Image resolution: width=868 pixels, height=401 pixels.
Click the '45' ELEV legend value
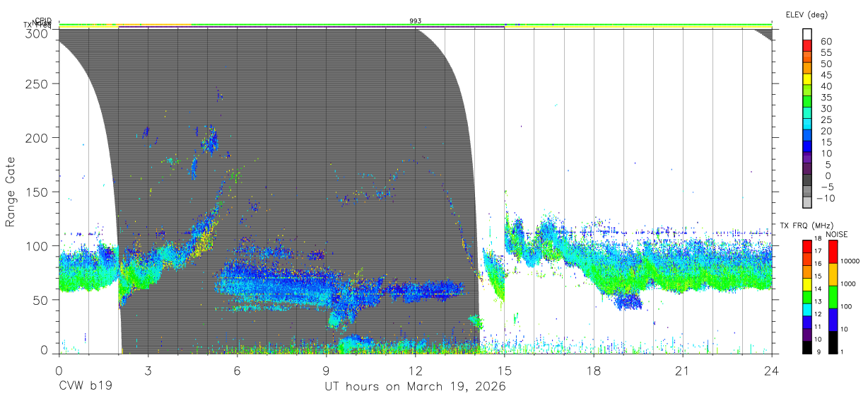pos(826,75)
